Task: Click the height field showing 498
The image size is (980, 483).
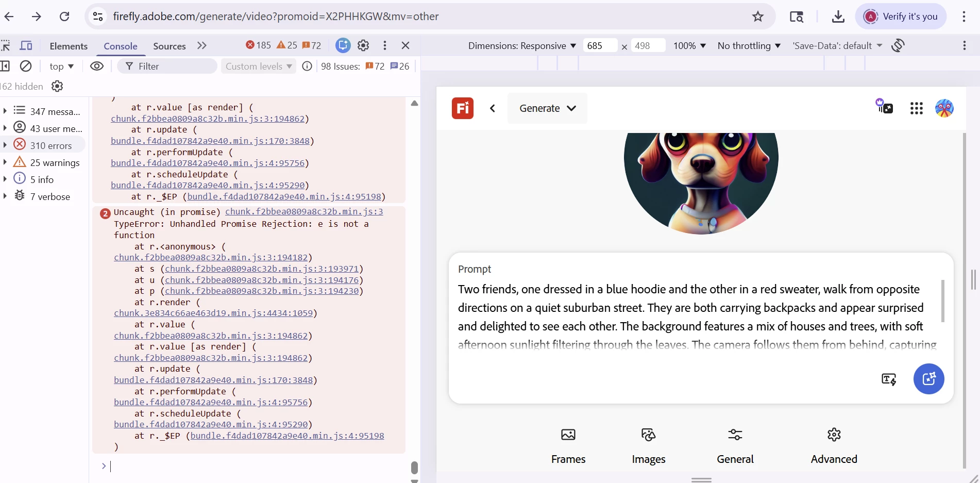Action: point(648,45)
